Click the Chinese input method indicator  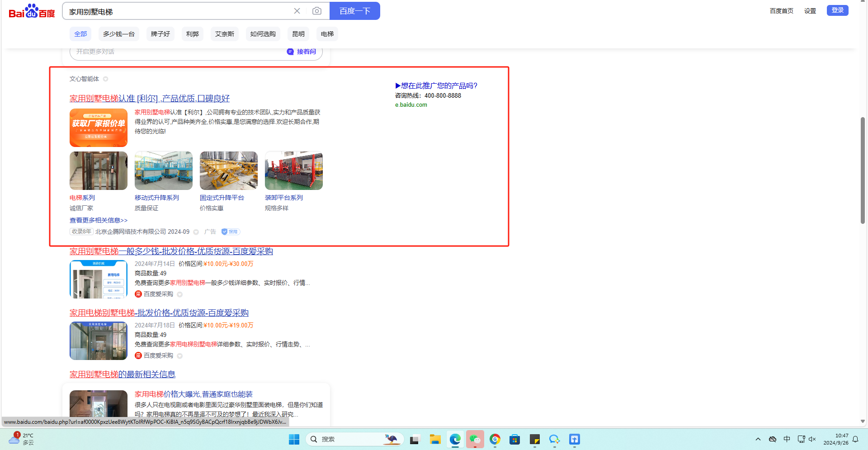[787, 439]
